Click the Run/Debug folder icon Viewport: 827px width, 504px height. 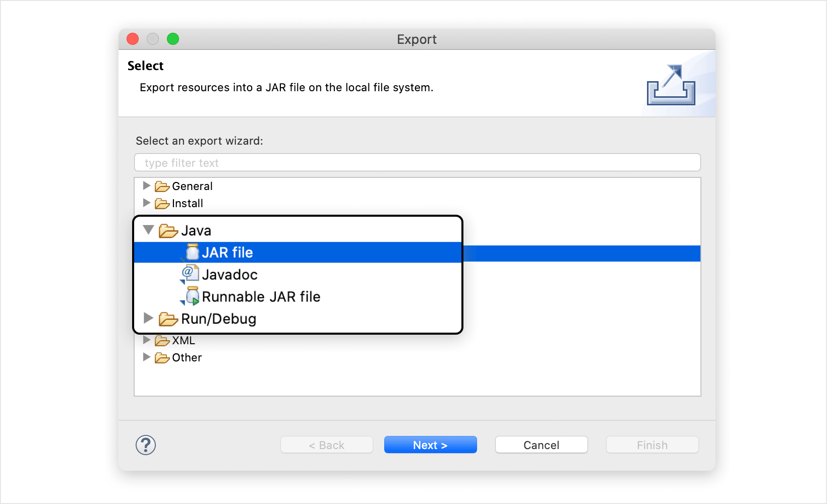pyautogui.click(x=168, y=319)
